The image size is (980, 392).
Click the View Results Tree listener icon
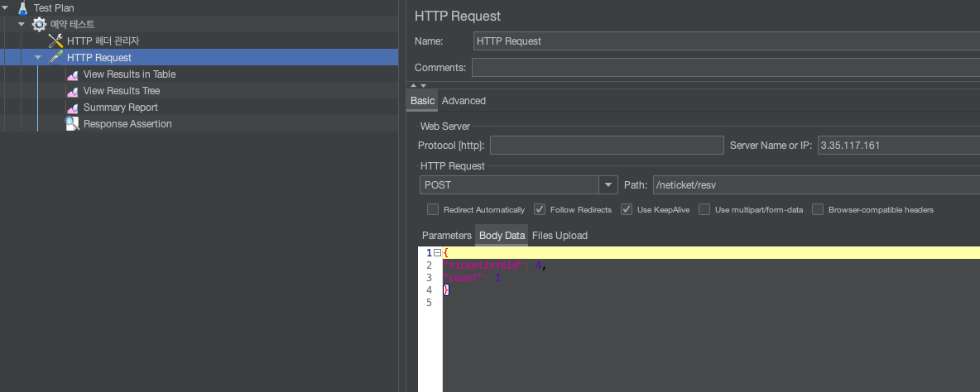coord(73,91)
